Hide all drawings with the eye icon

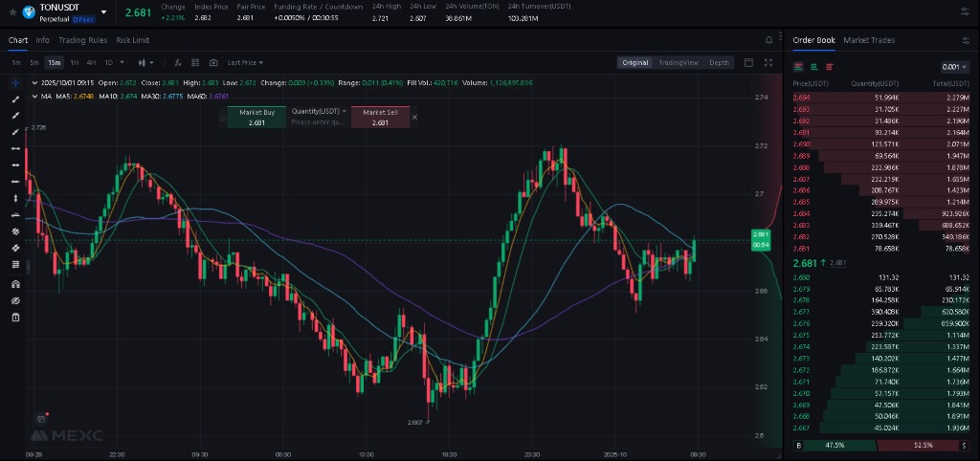pos(15,300)
